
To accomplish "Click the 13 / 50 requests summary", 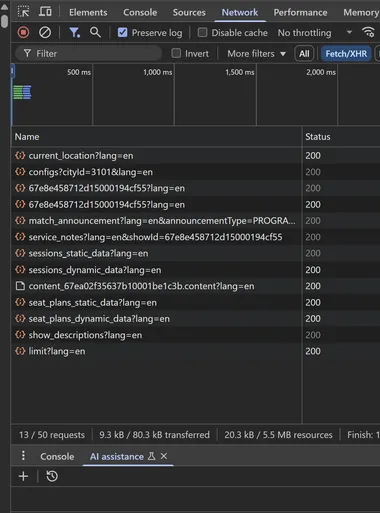I will 52,434.
